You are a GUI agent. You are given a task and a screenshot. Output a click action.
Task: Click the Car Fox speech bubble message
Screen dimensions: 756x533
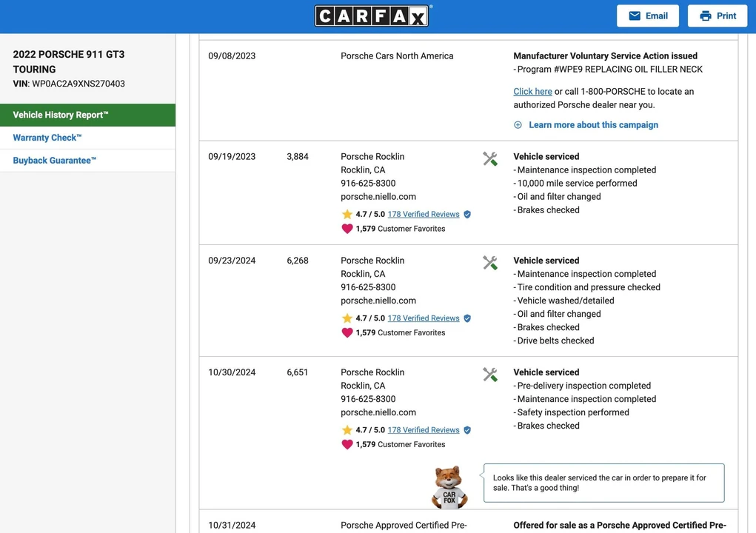pyautogui.click(x=603, y=483)
